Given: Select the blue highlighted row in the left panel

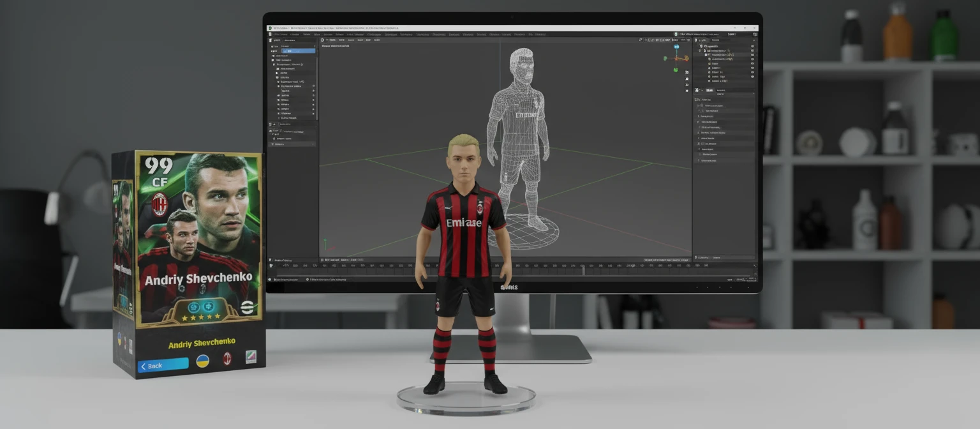Looking at the screenshot, I should (297, 50).
